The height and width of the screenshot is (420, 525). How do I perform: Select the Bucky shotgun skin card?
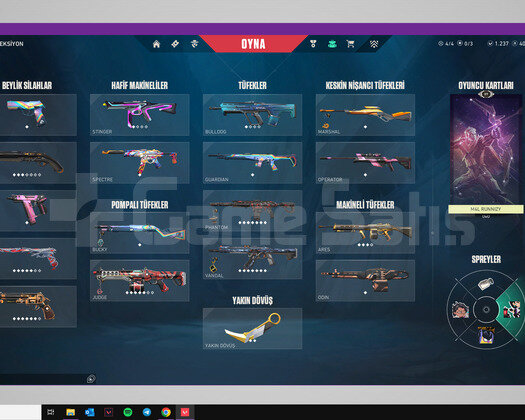click(140, 233)
